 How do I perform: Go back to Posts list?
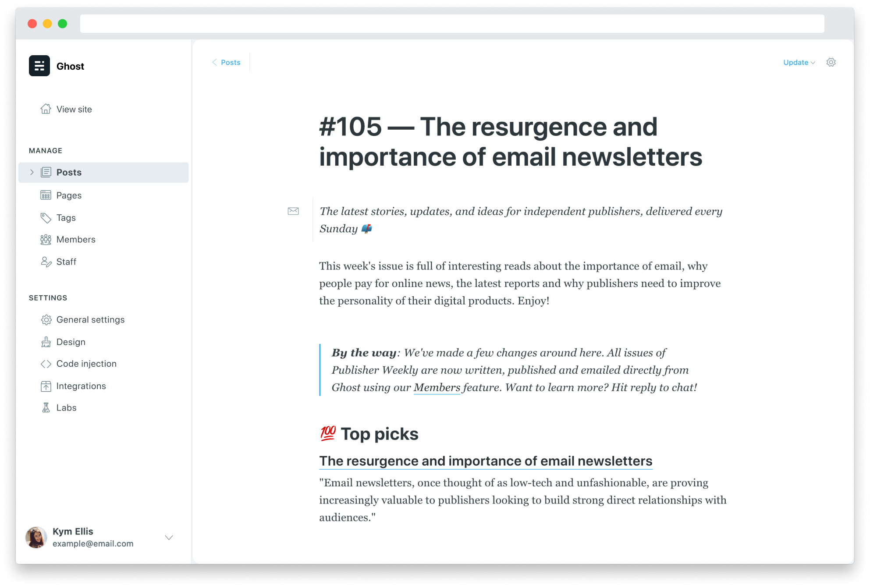tap(226, 63)
